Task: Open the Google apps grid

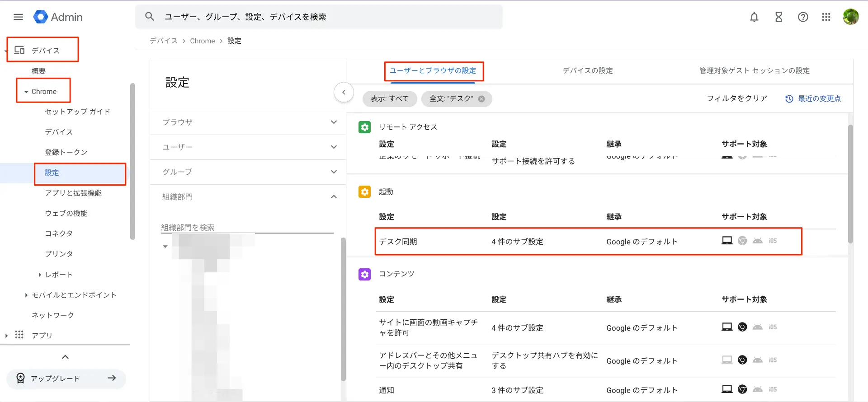Action: coord(826,17)
